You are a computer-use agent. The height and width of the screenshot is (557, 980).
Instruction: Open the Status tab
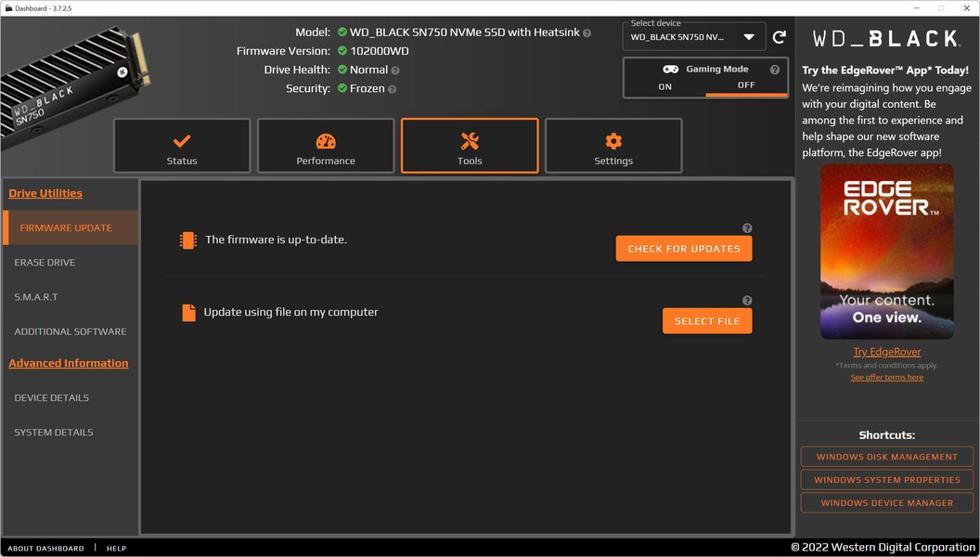[182, 146]
